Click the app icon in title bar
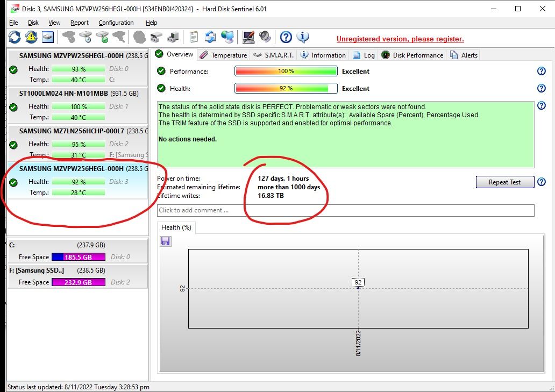This screenshot has width=555, height=392. pyautogui.click(x=15, y=9)
